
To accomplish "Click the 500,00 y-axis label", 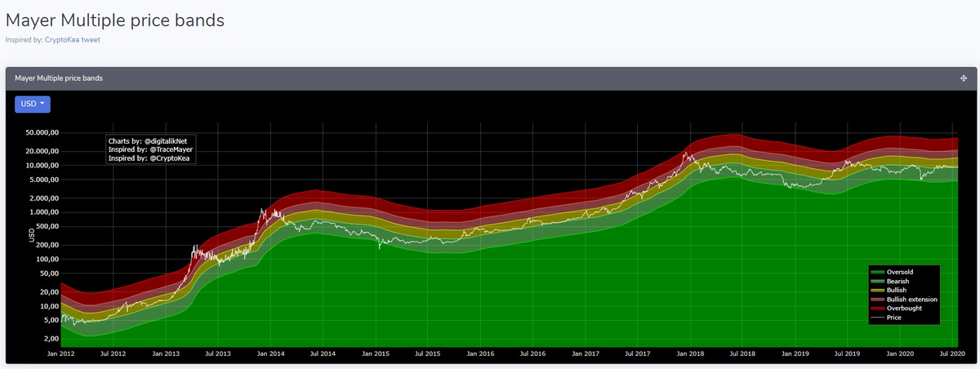I will pyautogui.click(x=46, y=226).
